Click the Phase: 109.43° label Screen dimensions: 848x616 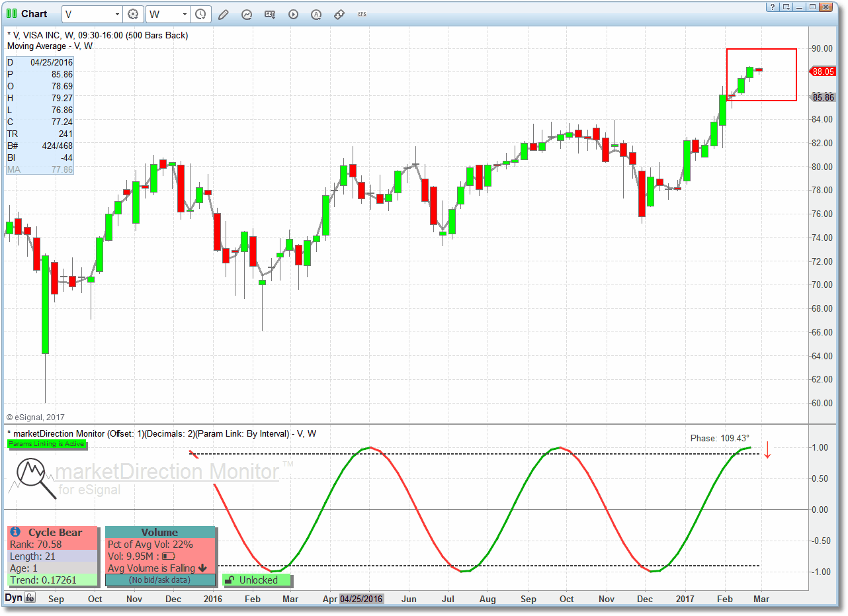pyautogui.click(x=720, y=438)
